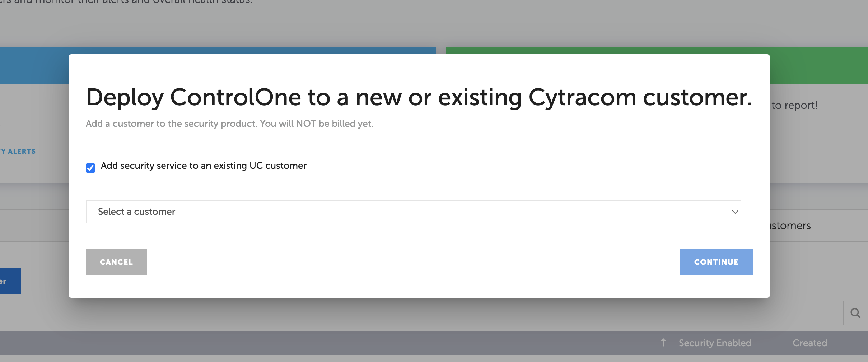Image resolution: width=868 pixels, height=362 pixels.
Task: Click the 'Deploy ControlOne' dialog heading
Action: [x=419, y=97]
